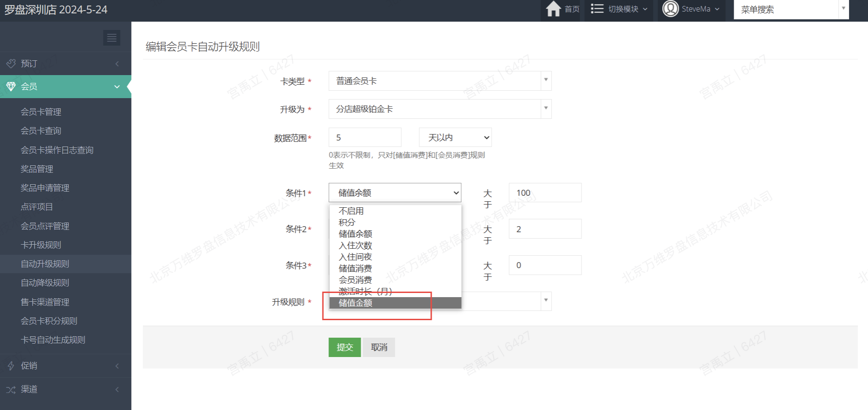Expand the 预订 sidebar section chevron
868x410 pixels.
117,64
